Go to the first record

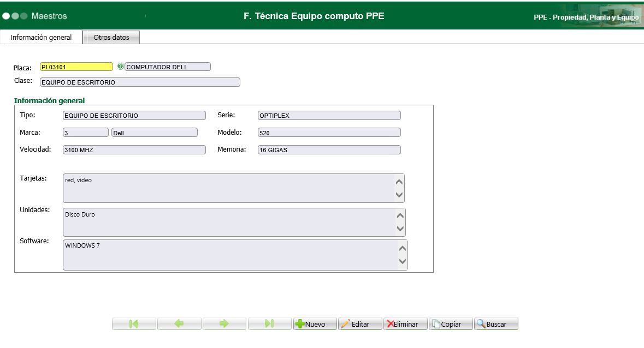pos(134,324)
